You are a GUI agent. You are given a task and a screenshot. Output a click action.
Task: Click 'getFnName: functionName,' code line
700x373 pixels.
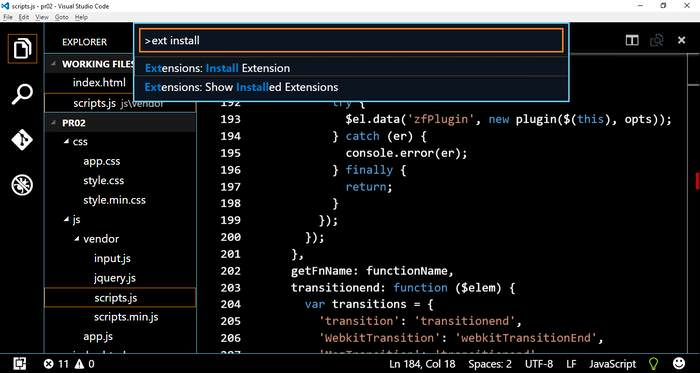[x=372, y=271]
